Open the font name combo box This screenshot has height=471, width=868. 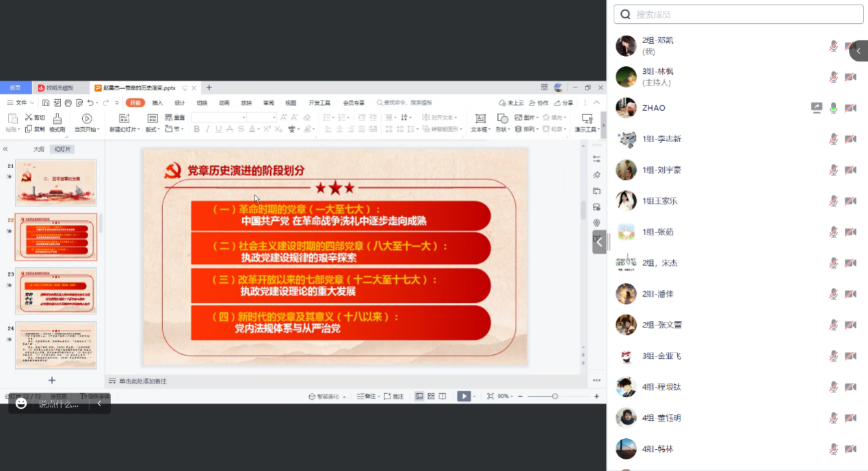point(219,118)
